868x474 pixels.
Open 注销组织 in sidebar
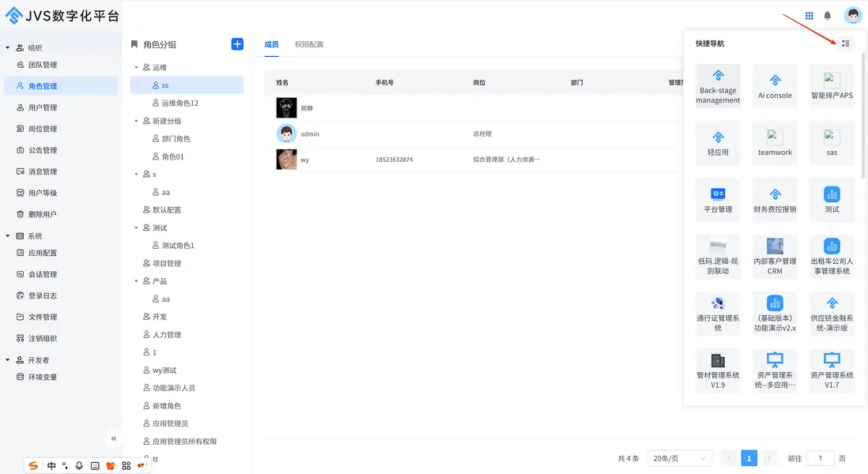pyautogui.click(x=61, y=338)
